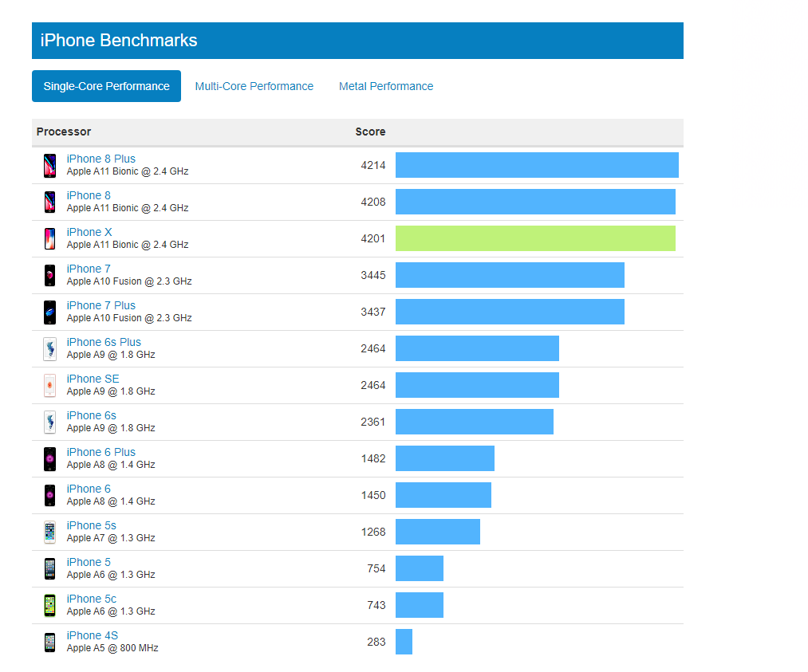The height and width of the screenshot is (672, 808).
Task: Click the iPhone 7 device icon
Action: [50, 275]
